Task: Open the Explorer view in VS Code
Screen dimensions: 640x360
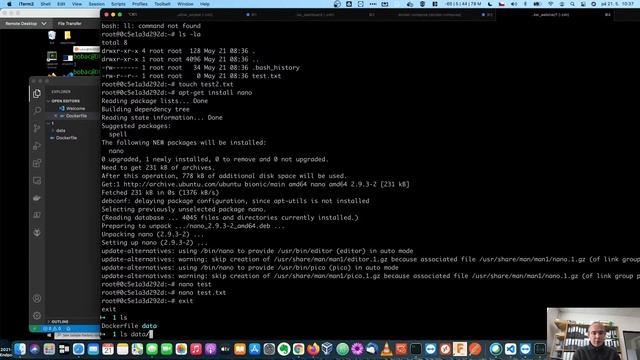Action: pos(37,93)
